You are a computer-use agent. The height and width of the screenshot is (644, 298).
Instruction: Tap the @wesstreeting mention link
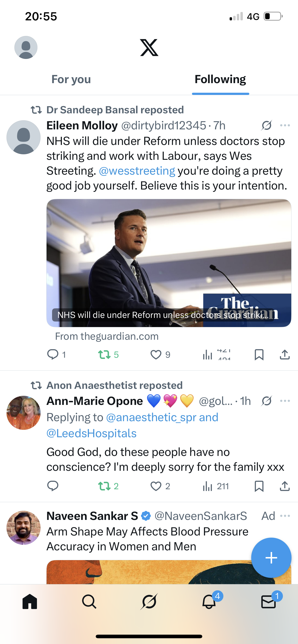pyautogui.click(x=137, y=171)
